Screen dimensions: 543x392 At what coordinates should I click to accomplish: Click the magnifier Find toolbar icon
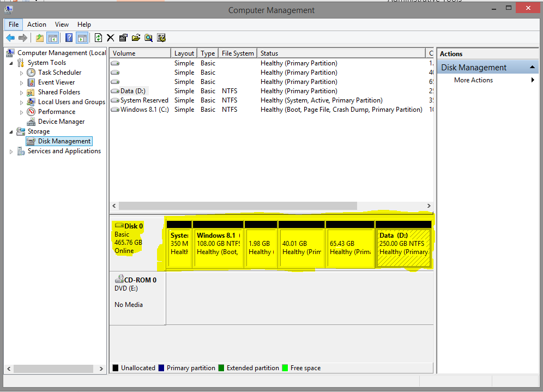149,38
